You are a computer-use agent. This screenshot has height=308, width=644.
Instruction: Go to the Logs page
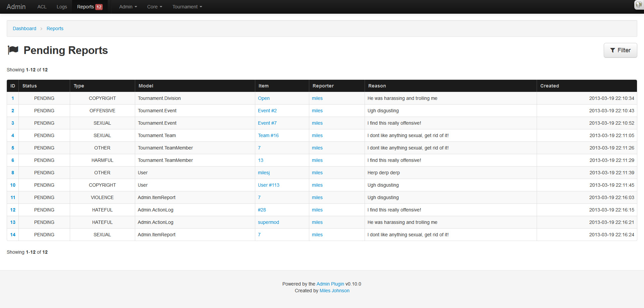click(x=62, y=7)
